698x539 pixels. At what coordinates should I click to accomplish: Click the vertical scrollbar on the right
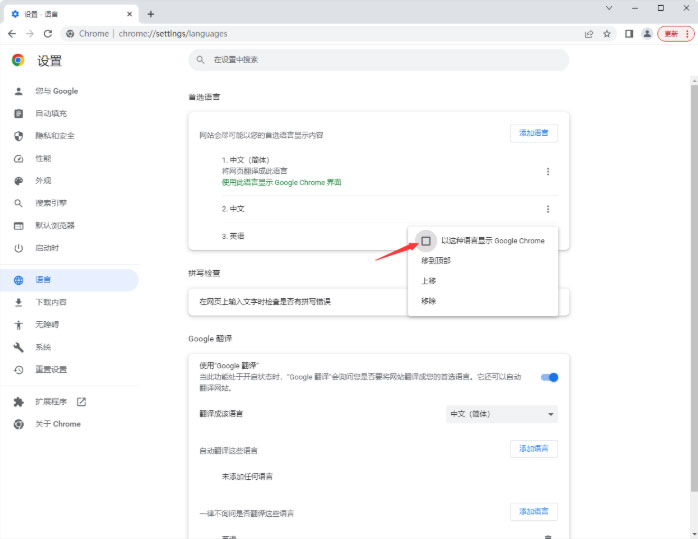point(694,289)
